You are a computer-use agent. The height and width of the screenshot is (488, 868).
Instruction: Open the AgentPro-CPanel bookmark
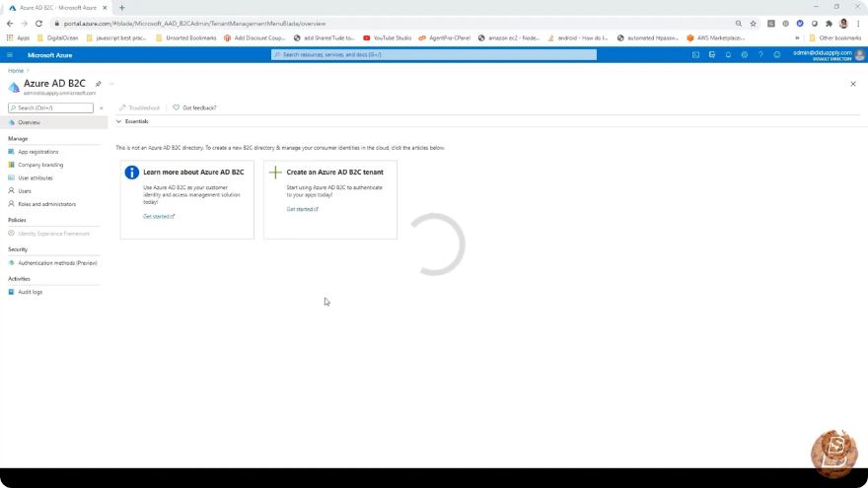point(445,38)
